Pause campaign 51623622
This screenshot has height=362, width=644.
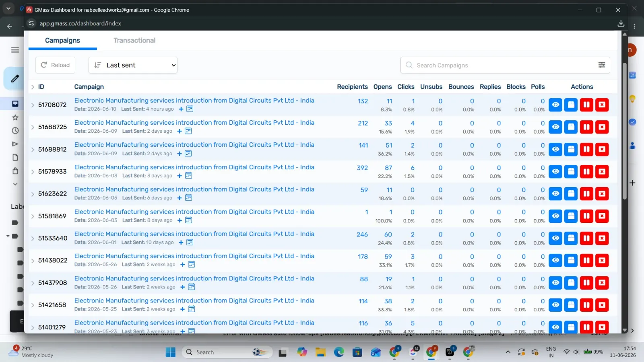point(586,194)
